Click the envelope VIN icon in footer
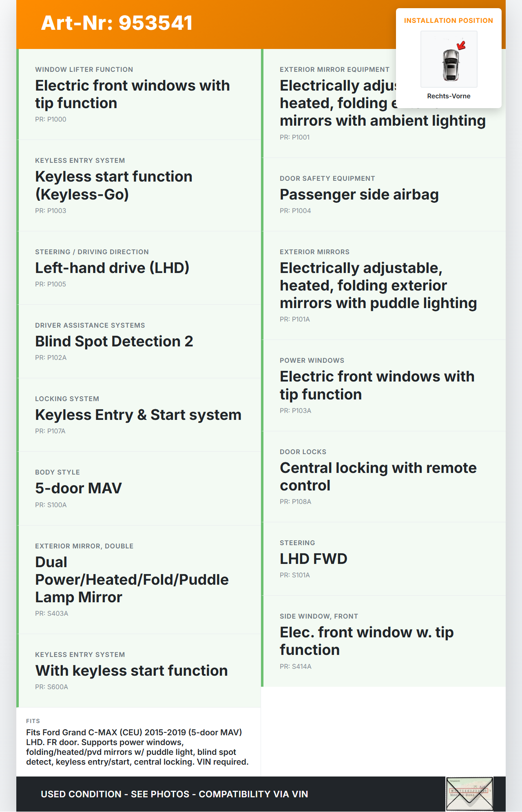The image size is (522, 812). coord(469,794)
